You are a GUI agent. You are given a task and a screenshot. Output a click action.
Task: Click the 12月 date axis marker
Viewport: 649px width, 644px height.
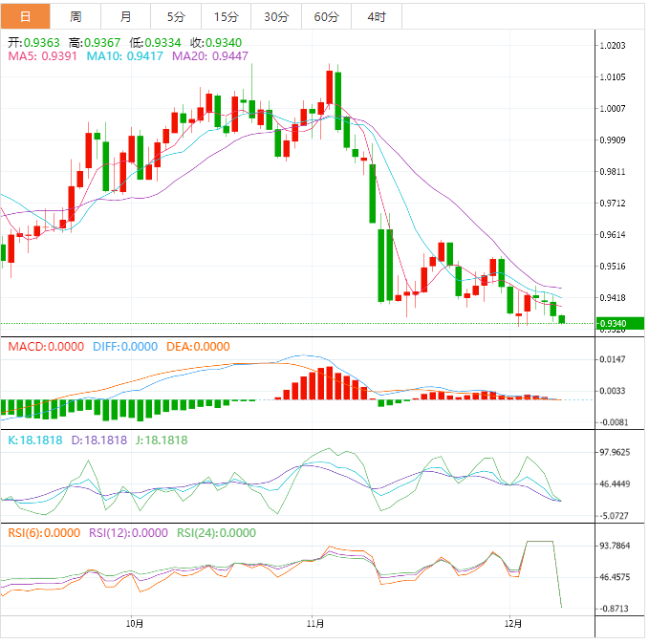[513, 624]
